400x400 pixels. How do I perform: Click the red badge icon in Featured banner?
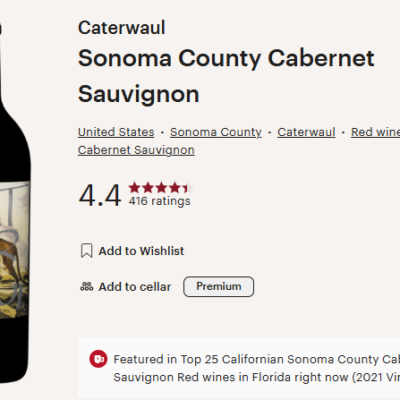pyautogui.click(x=98, y=359)
